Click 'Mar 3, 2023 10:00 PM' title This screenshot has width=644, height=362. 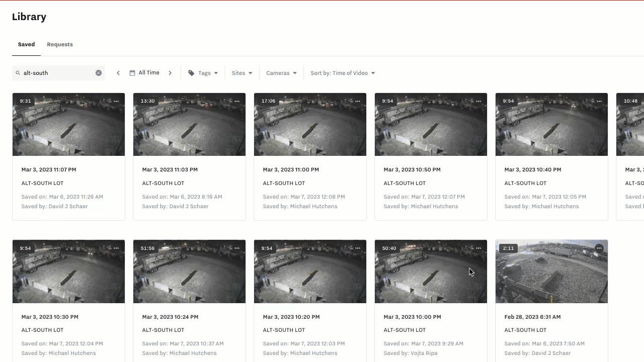point(413,317)
